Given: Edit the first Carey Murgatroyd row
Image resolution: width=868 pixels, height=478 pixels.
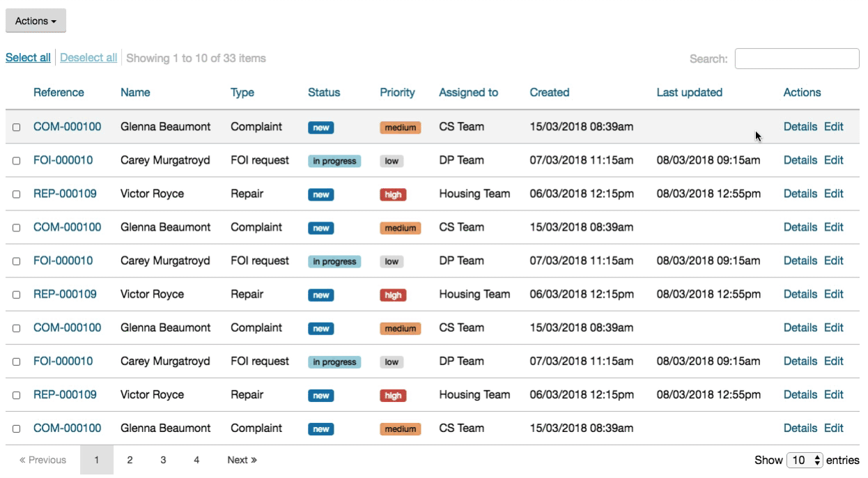Looking at the screenshot, I should click(x=833, y=160).
